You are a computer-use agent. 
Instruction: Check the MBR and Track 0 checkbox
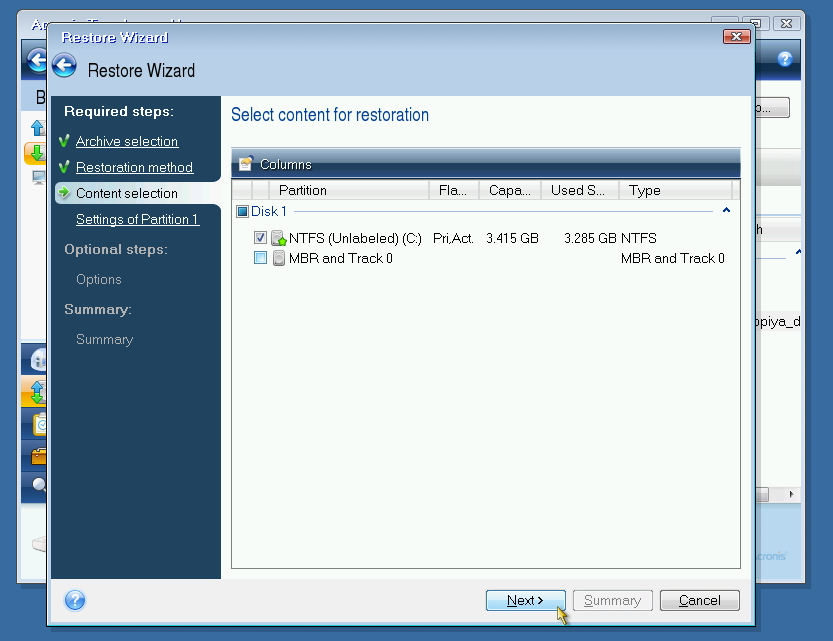tap(261, 258)
